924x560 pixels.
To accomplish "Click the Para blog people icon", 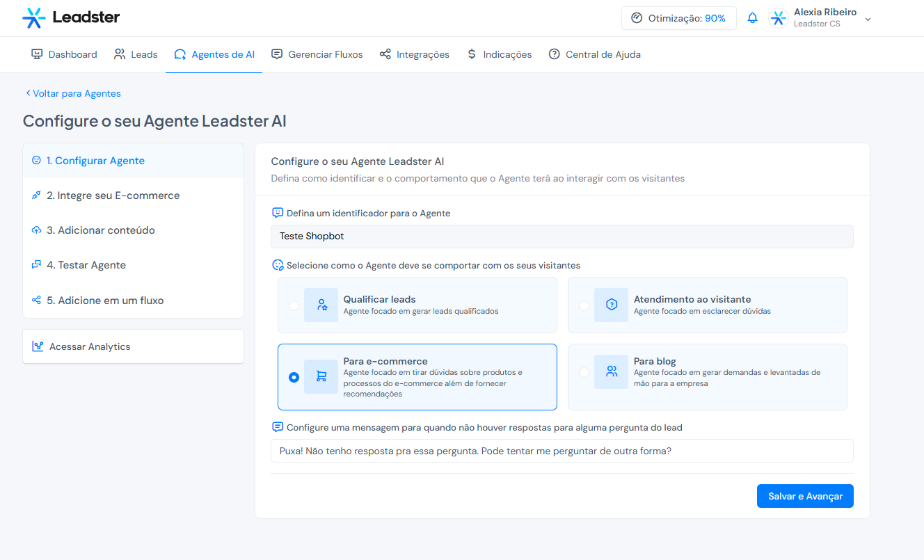I will pos(612,371).
